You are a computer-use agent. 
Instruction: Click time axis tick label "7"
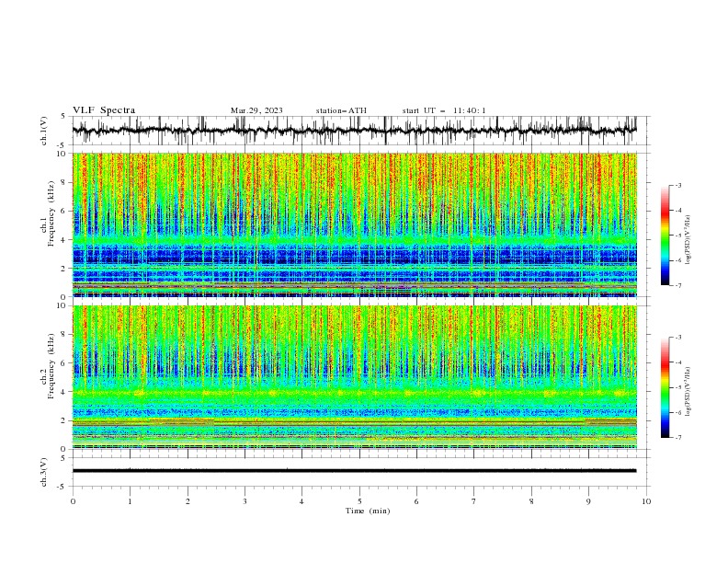point(474,501)
